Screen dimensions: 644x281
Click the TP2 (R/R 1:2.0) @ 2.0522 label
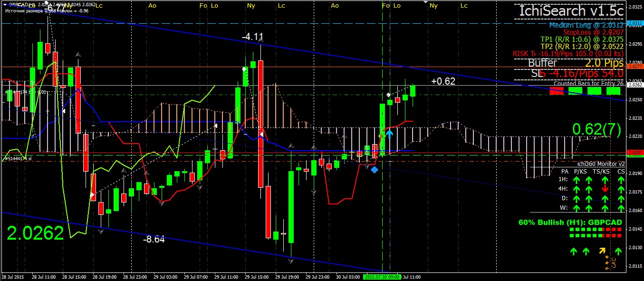coord(582,47)
